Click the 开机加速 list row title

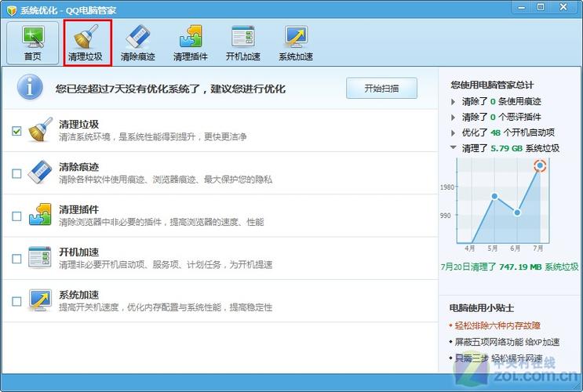click(x=78, y=252)
